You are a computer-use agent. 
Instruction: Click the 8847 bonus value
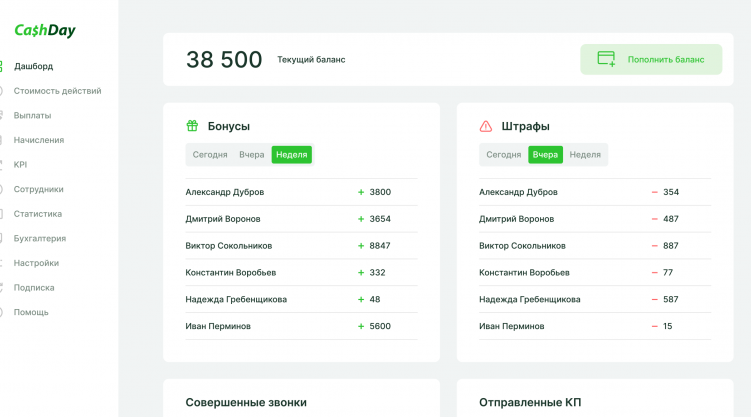tap(380, 246)
